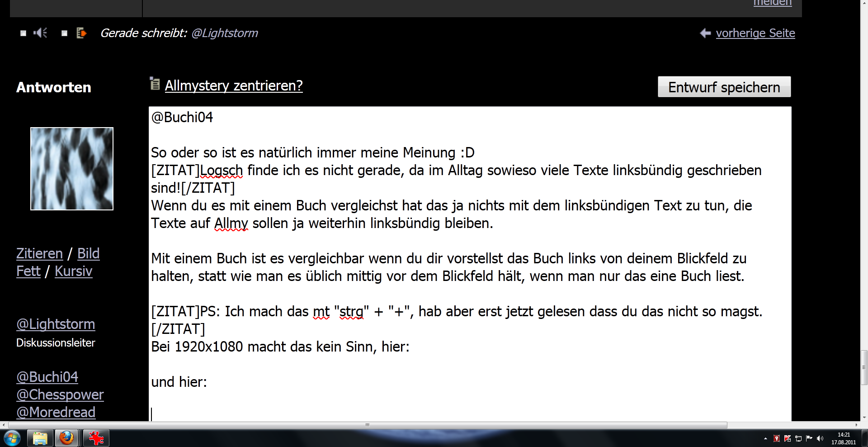Tick the checkbox beside the auto-scroll page icon
This screenshot has width=868, height=447.
(65, 33)
